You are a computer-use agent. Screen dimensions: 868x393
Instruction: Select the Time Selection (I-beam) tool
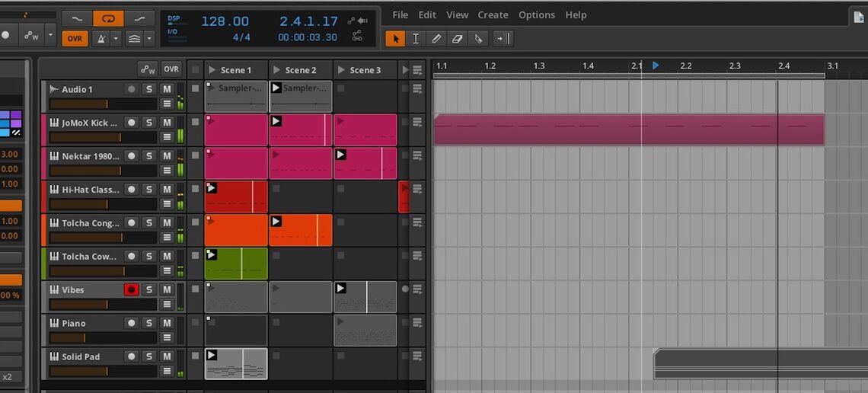416,38
